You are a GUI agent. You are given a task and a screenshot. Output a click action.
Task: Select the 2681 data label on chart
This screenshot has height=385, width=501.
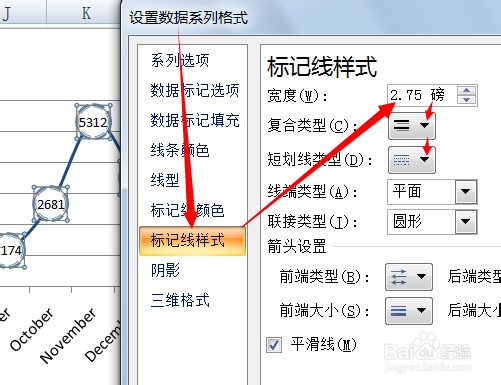click(x=51, y=204)
